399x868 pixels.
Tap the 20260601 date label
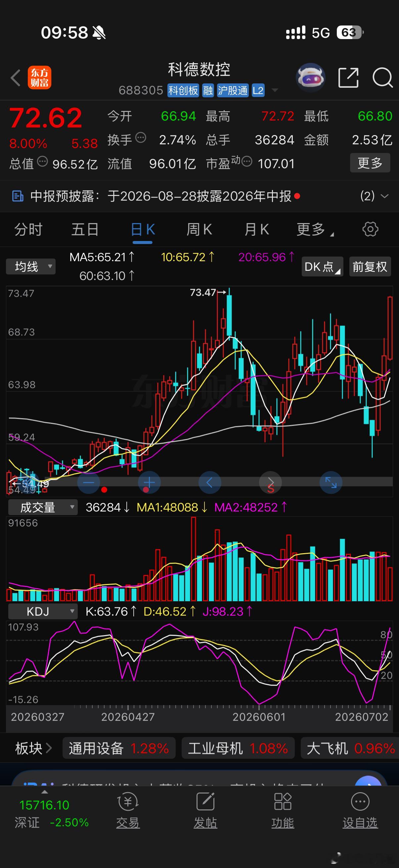click(259, 717)
